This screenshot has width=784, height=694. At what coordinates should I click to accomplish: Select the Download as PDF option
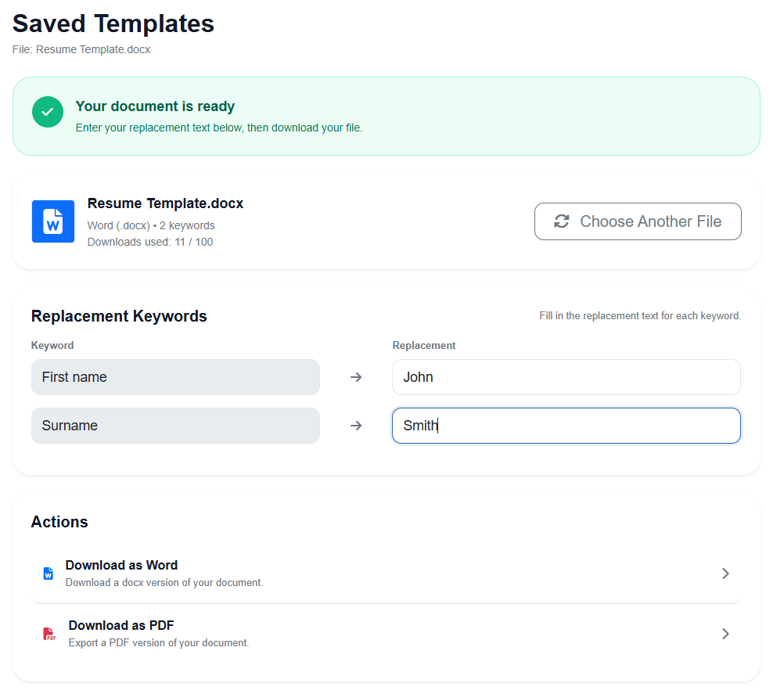click(x=121, y=625)
